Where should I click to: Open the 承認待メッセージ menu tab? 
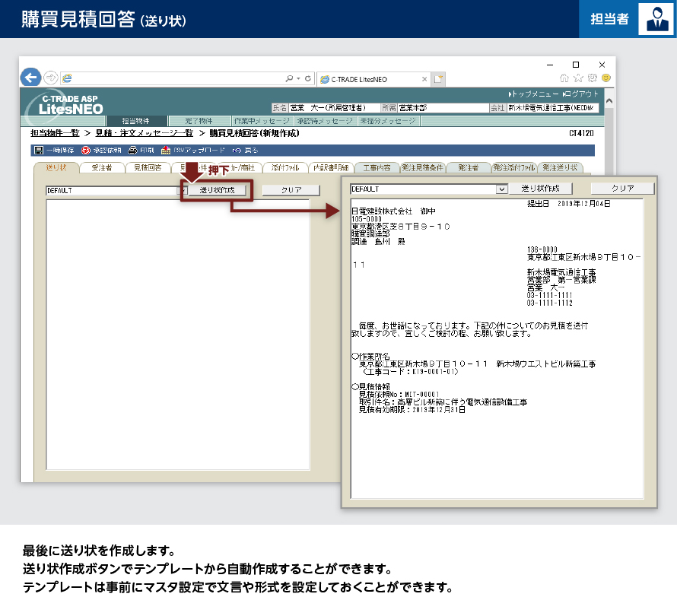pos(324,121)
